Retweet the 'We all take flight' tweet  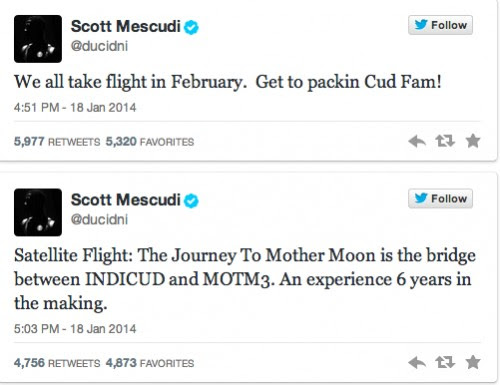[445, 141]
